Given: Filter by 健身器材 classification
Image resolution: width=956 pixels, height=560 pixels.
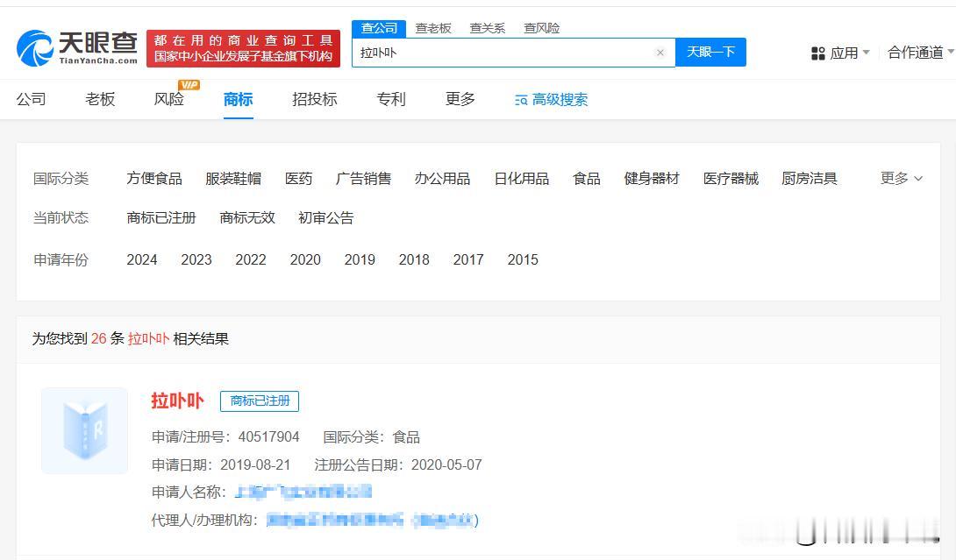Looking at the screenshot, I should coord(652,179).
